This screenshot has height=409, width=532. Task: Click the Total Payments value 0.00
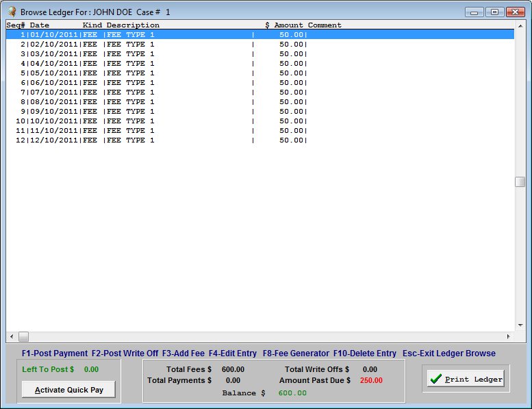tap(233, 380)
